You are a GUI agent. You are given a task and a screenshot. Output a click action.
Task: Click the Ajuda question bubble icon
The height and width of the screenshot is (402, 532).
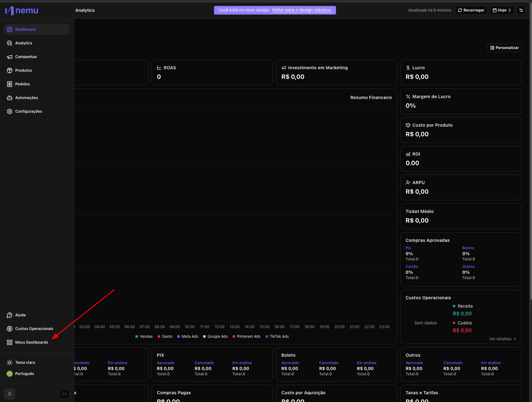10,315
